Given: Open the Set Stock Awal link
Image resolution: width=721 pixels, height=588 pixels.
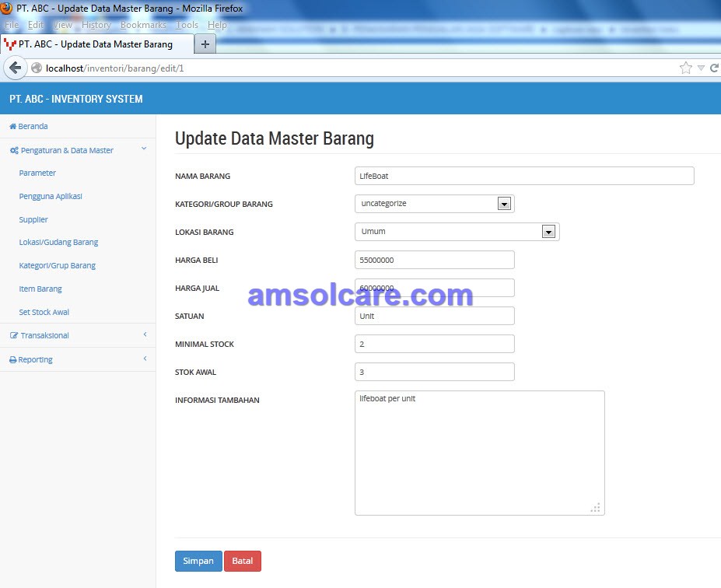Looking at the screenshot, I should coord(44,312).
